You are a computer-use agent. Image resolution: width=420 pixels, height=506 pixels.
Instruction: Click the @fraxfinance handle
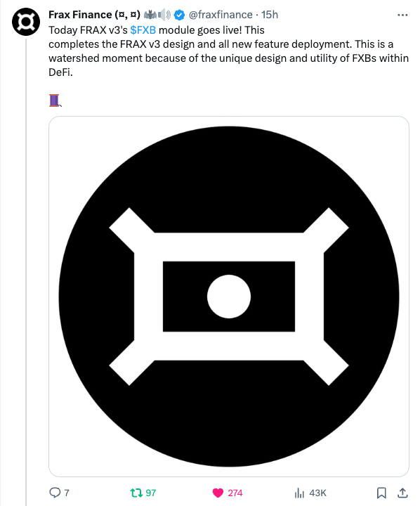221,15
